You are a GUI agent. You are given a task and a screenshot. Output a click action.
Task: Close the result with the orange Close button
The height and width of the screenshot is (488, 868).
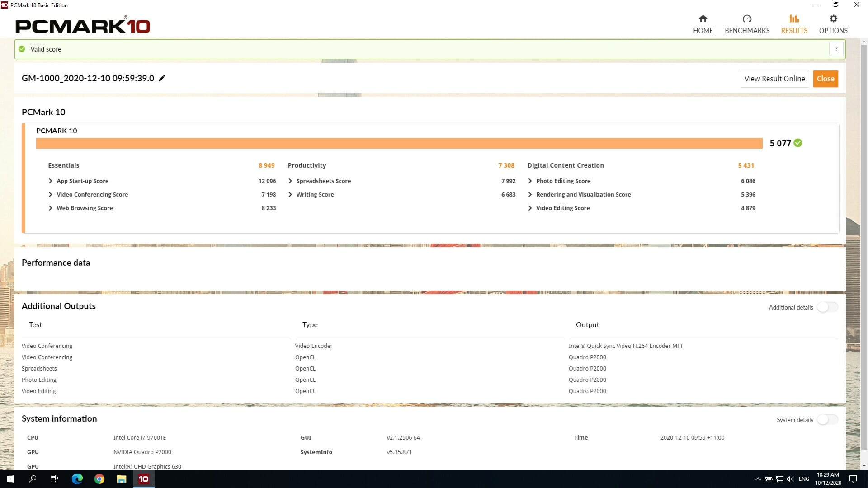click(x=826, y=79)
